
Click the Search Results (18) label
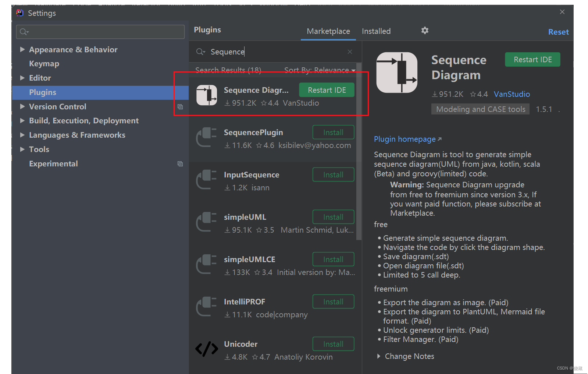(x=228, y=70)
